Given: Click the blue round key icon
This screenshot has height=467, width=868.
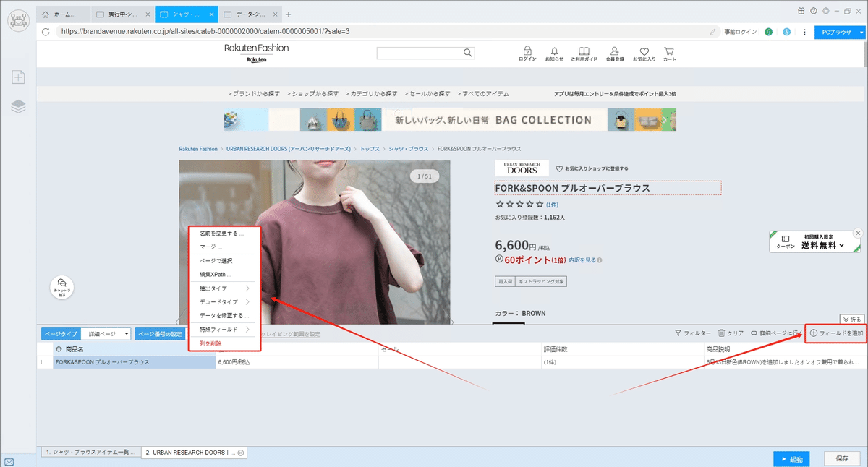Looking at the screenshot, I should [786, 32].
